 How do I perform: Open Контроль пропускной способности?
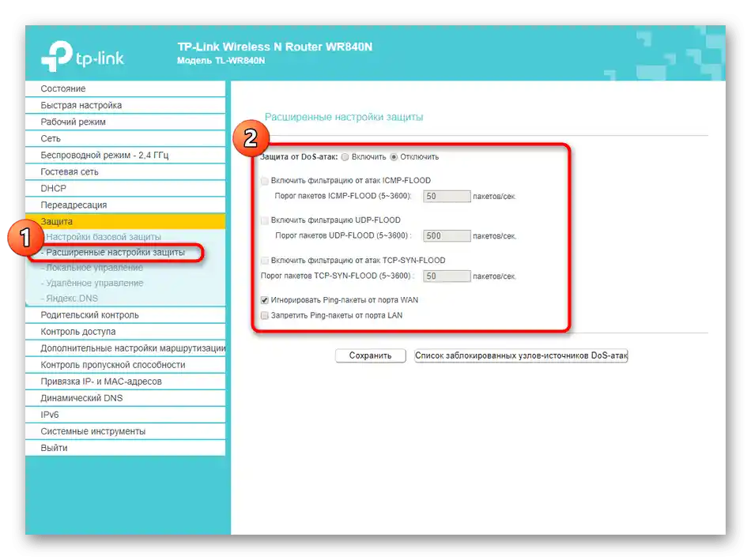click(x=125, y=365)
